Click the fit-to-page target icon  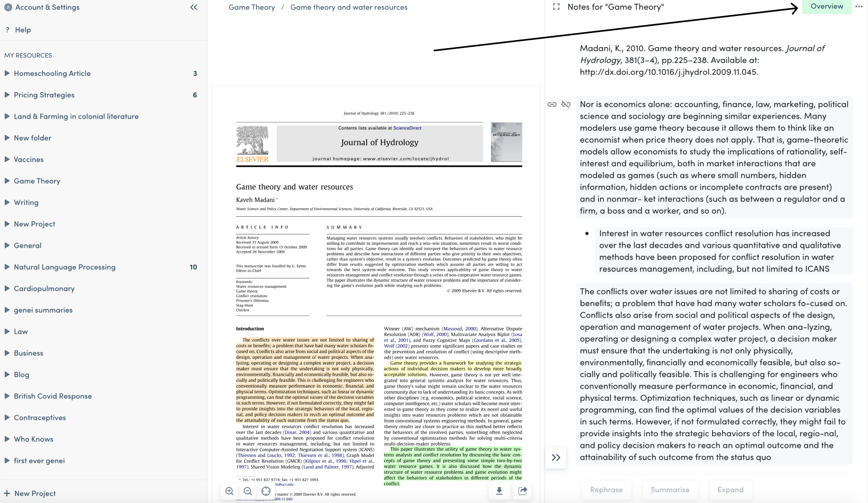(266, 491)
